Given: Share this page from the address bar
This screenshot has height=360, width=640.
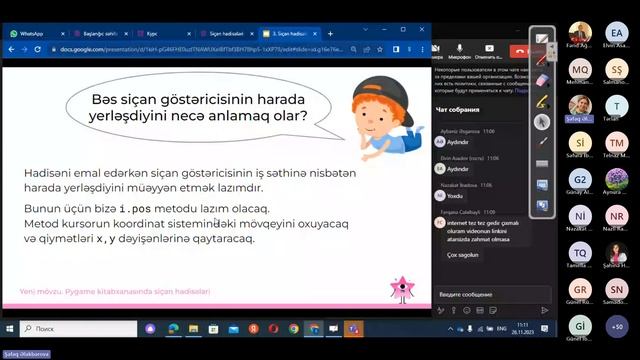Looking at the screenshot, I should [x=367, y=49].
